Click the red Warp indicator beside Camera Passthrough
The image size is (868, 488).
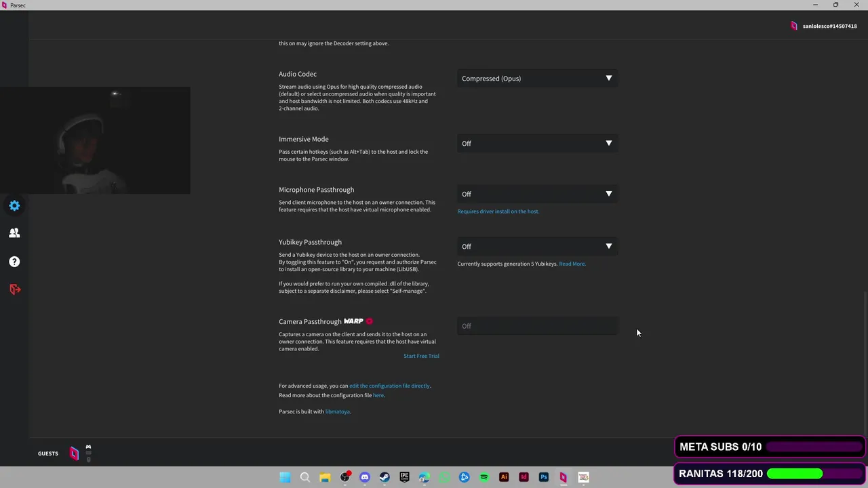pos(369,321)
